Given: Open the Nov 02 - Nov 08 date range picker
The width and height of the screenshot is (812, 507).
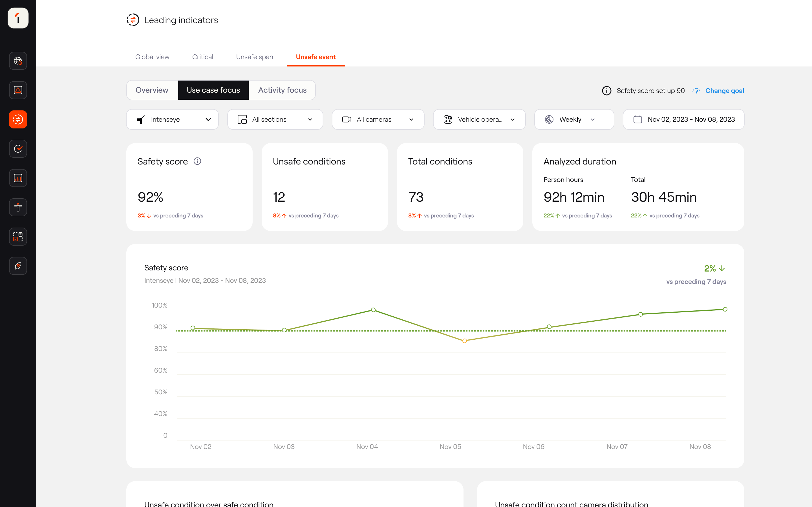Looking at the screenshot, I should pos(683,119).
